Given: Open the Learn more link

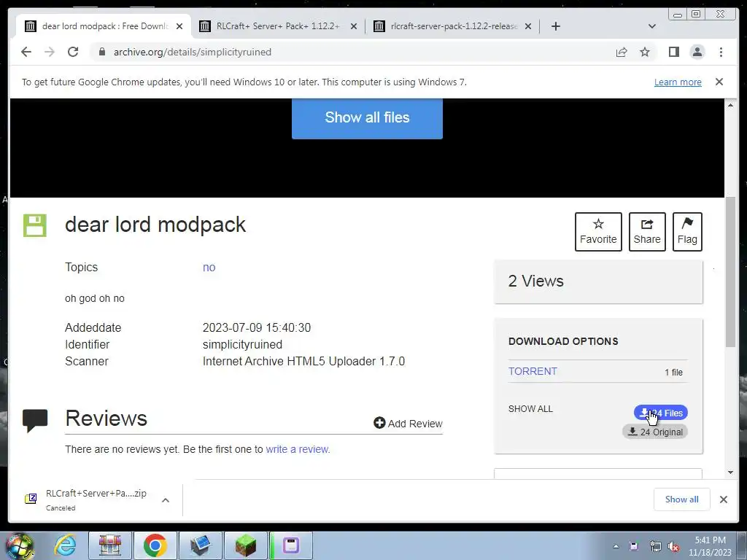Looking at the screenshot, I should [x=678, y=82].
